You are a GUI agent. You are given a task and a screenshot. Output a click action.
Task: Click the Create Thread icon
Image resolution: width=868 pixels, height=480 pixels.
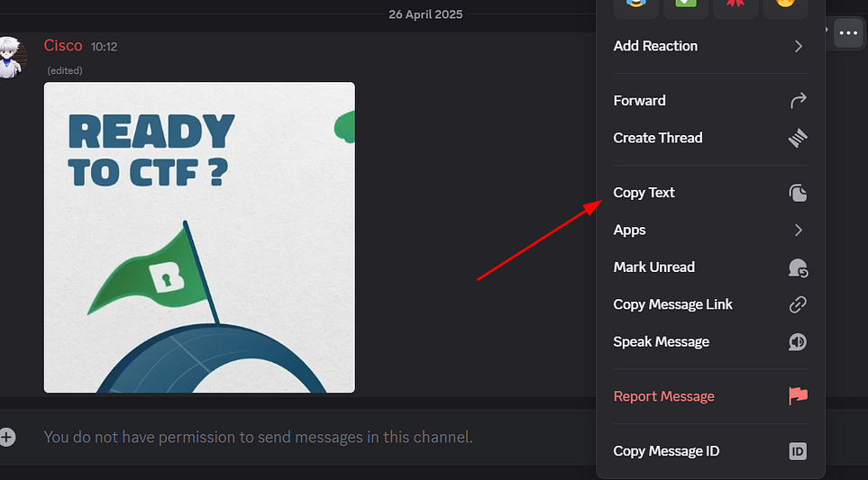point(798,138)
